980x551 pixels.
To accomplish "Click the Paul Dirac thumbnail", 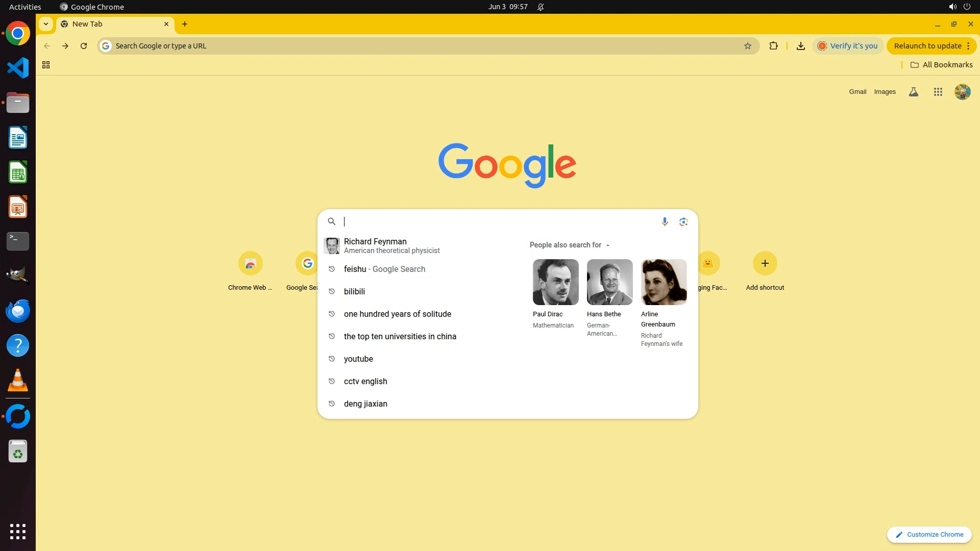I will pyautogui.click(x=555, y=282).
